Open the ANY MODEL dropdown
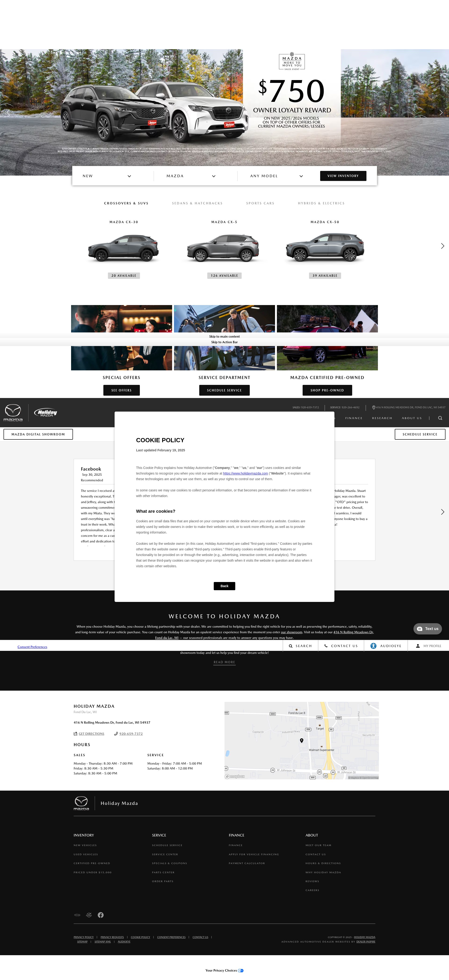 point(277,176)
